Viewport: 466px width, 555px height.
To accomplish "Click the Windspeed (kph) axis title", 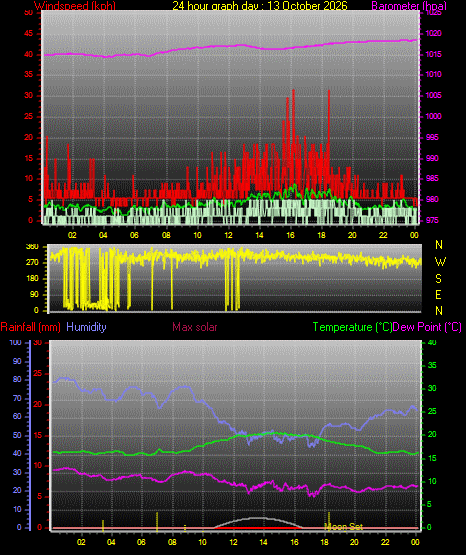I will click(x=75, y=6).
